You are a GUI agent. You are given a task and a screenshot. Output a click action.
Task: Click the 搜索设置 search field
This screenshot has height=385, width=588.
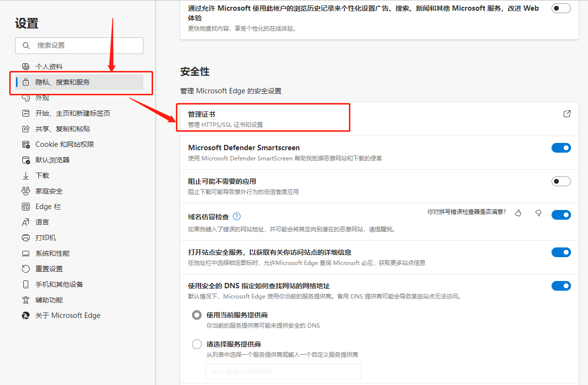tap(79, 45)
